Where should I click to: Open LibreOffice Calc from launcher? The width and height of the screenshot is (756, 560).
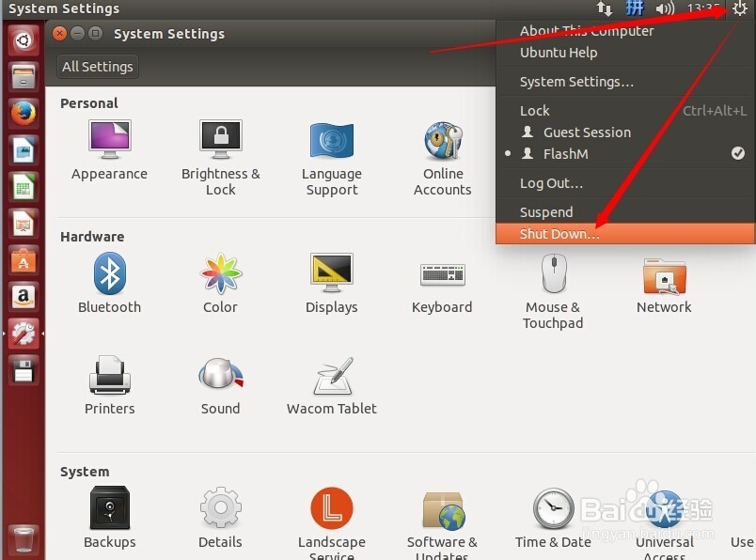tap(24, 187)
